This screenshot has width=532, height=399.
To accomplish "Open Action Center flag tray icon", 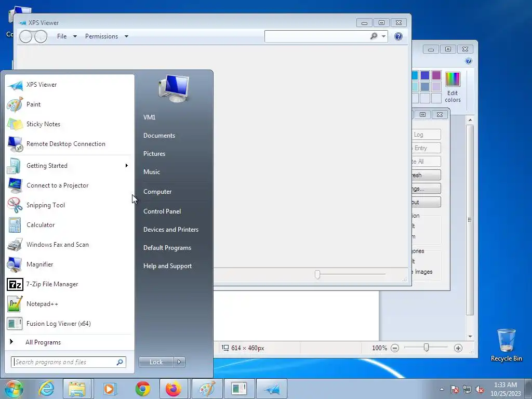I will 455,390.
